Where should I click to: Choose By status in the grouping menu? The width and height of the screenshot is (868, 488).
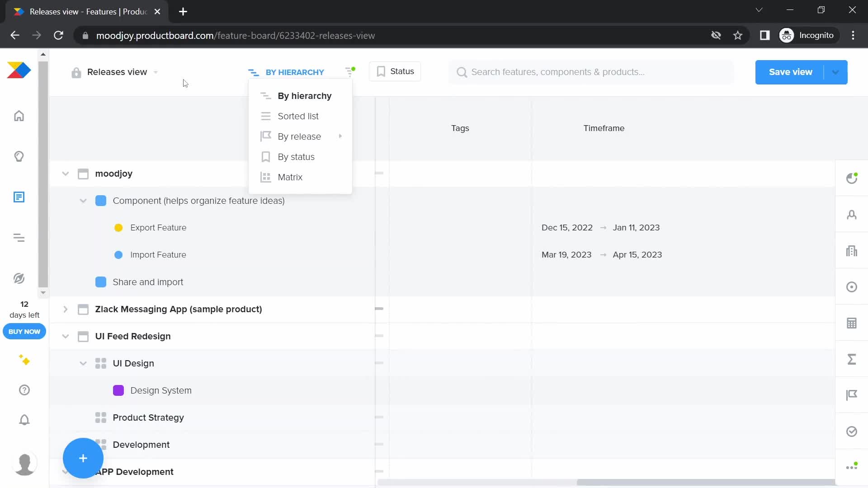[300, 157]
